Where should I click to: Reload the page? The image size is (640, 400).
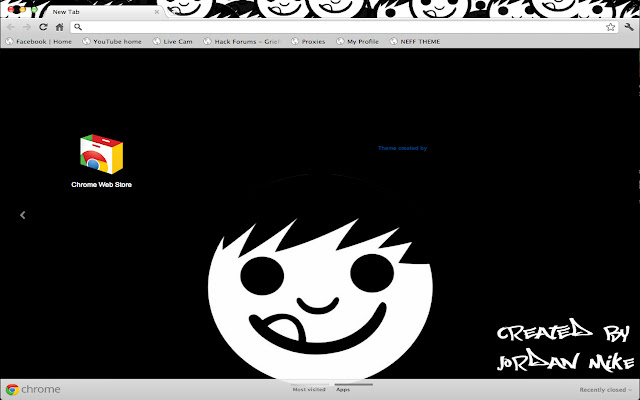pyautogui.click(x=43, y=27)
